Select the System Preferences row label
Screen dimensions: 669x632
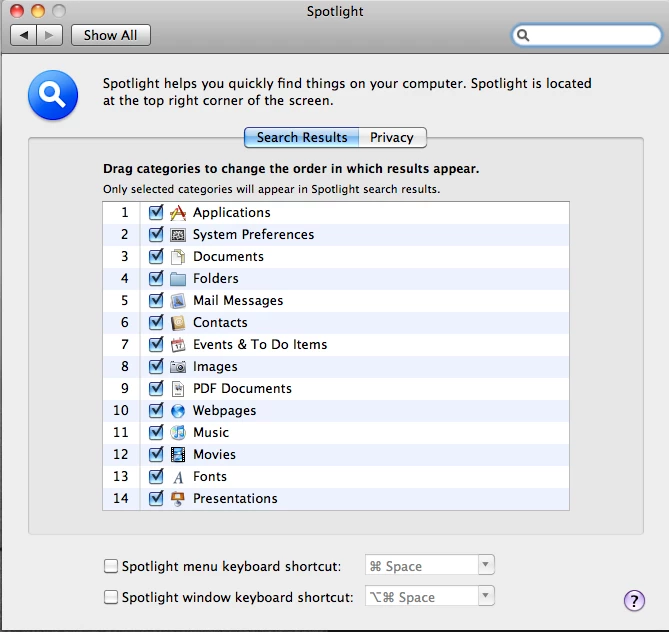tap(253, 235)
